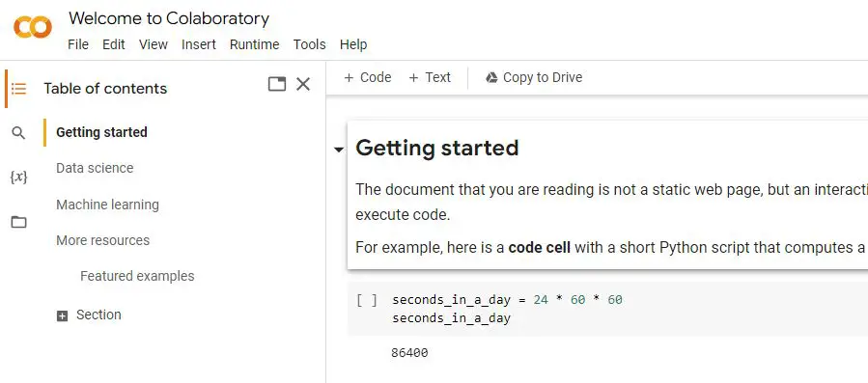Screen dimensions: 868x383
Task: Jump to Featured examples subsection
Action: (x=137, y=276)
